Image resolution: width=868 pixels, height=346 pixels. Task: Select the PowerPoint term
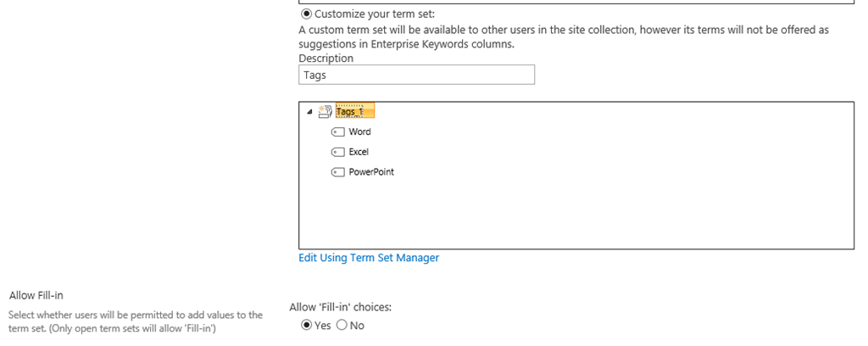point(371,171)
